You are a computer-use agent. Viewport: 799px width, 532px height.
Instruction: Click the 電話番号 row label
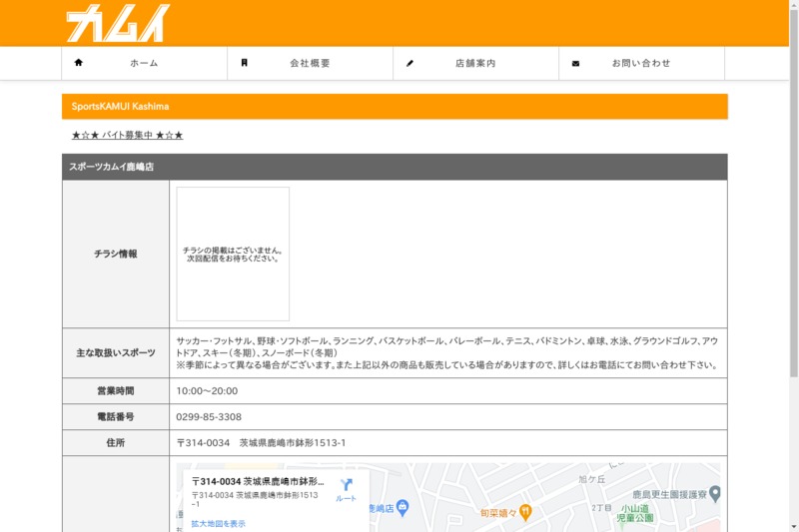click(x=116, y=417)
